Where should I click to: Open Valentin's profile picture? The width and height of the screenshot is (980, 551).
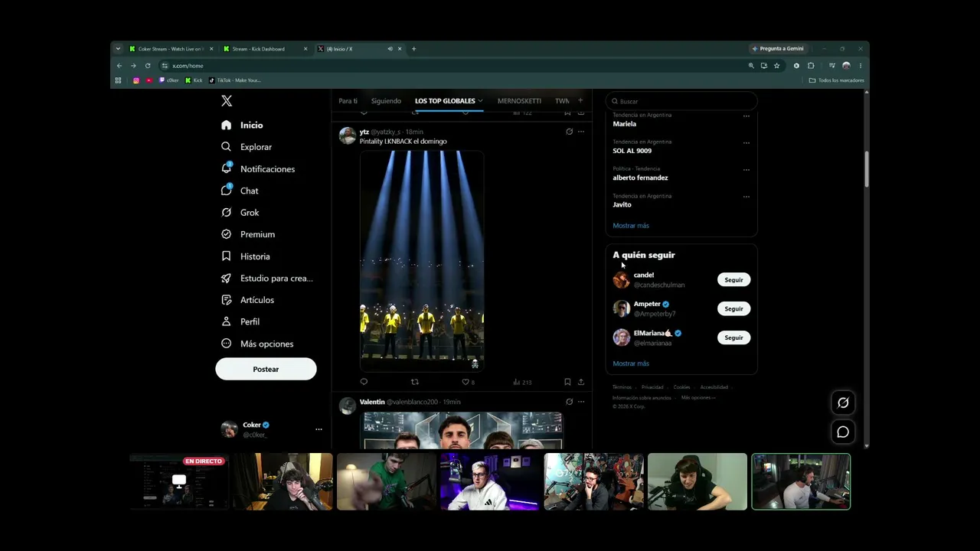point(348,406)
